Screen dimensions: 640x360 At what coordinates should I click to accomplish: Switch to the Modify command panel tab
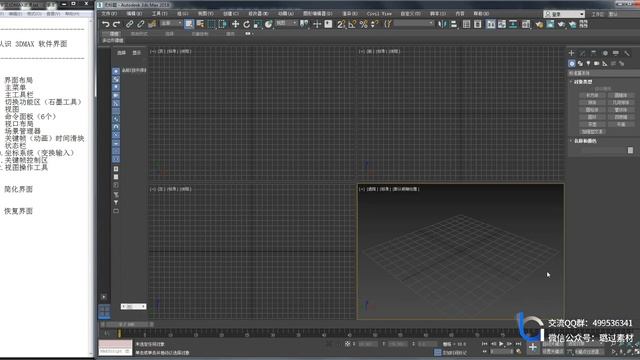[x=582, y=53]
